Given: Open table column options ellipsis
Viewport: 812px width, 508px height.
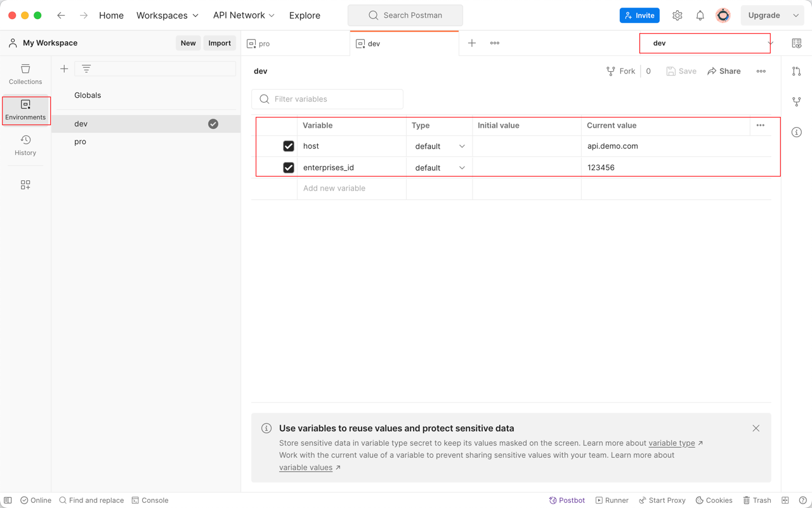Looking at the screenshot, I should [x=761, y=125].
